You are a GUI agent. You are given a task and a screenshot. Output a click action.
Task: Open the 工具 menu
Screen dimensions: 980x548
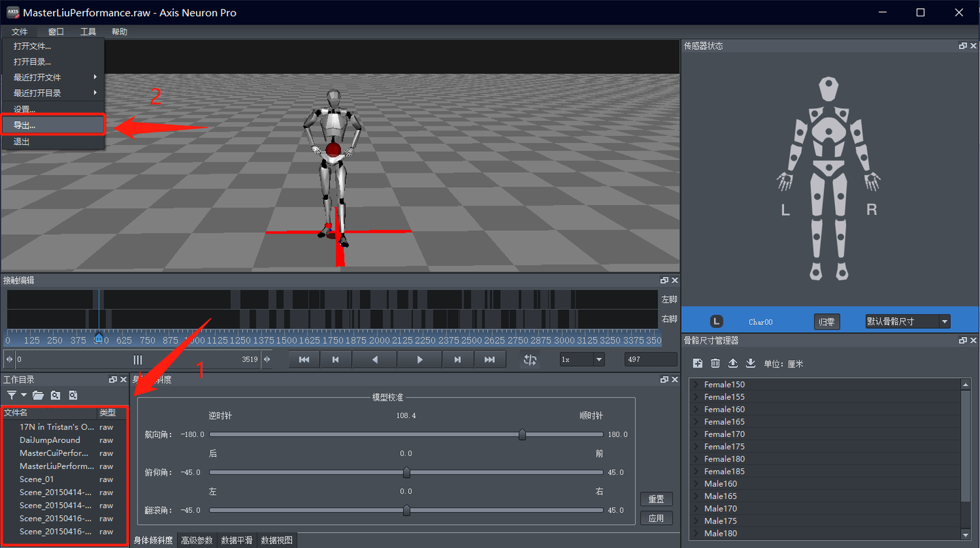pyautogui.click(x=88, y=31)
